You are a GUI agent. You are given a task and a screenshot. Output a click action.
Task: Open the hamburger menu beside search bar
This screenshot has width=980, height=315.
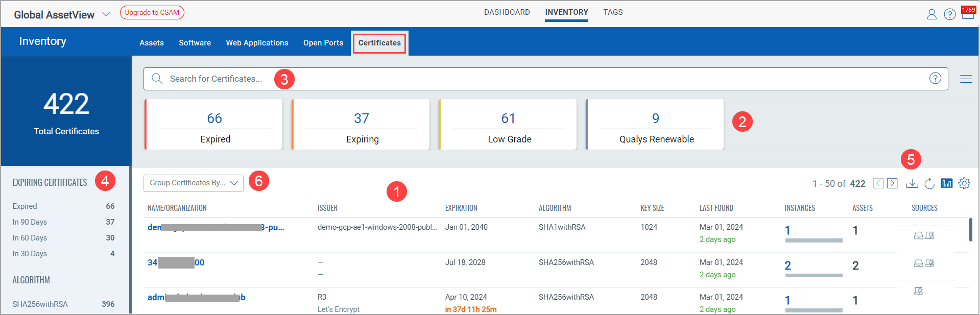[966, 79]
